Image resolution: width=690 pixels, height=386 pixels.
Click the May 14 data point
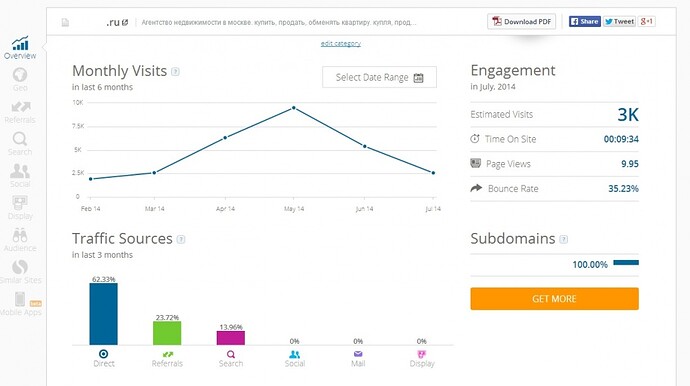click(294, 108)
